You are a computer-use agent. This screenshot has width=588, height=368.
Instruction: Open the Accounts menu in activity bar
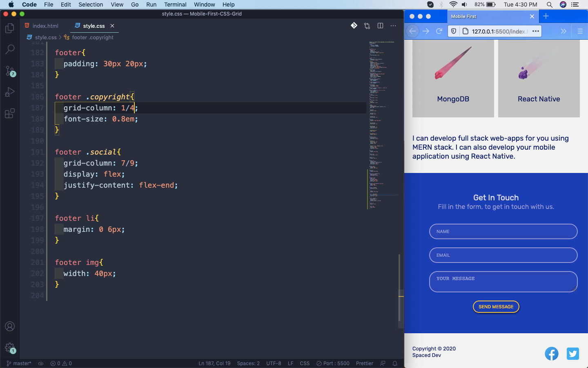pyautogui.click(x=10, y=326)
